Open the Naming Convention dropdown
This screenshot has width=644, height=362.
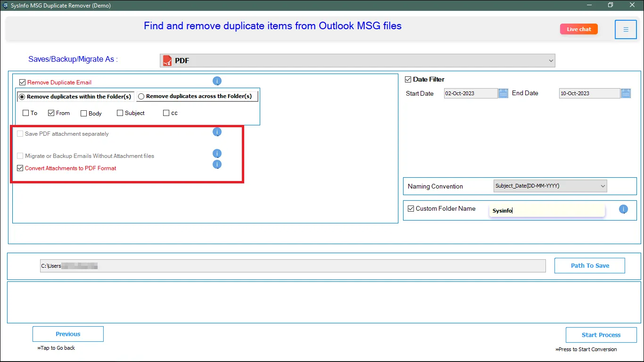602,186
